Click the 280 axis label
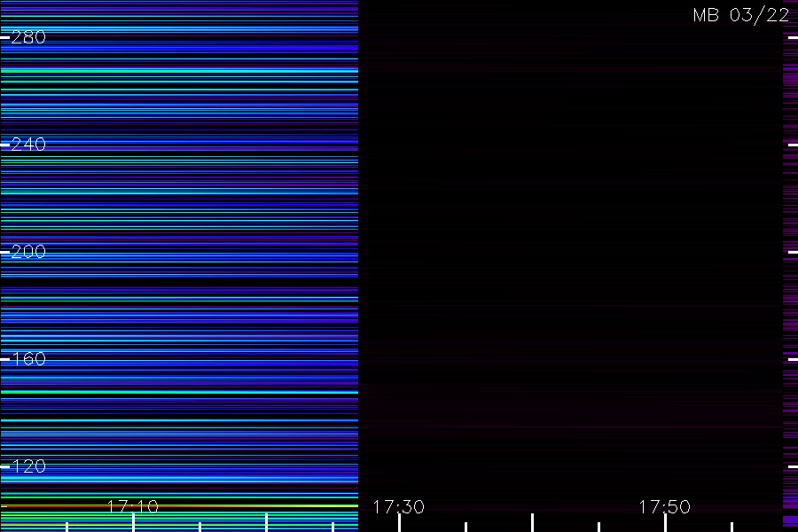Image resolution: width=798 pixels, height=532 pixels. [28, 37]
